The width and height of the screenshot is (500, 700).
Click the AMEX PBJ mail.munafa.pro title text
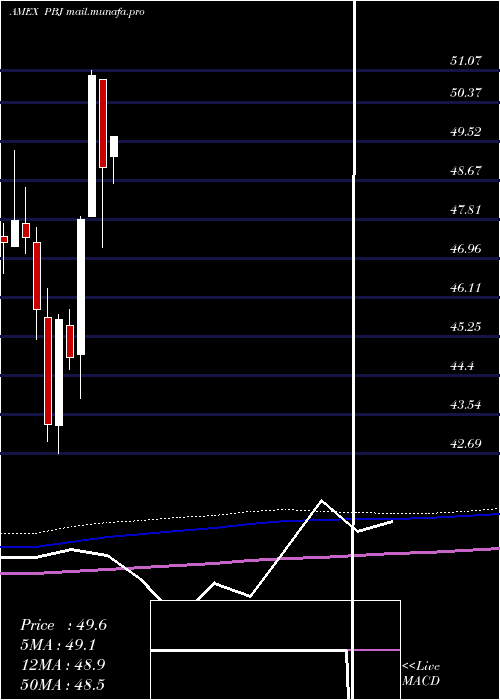(77, 12)
